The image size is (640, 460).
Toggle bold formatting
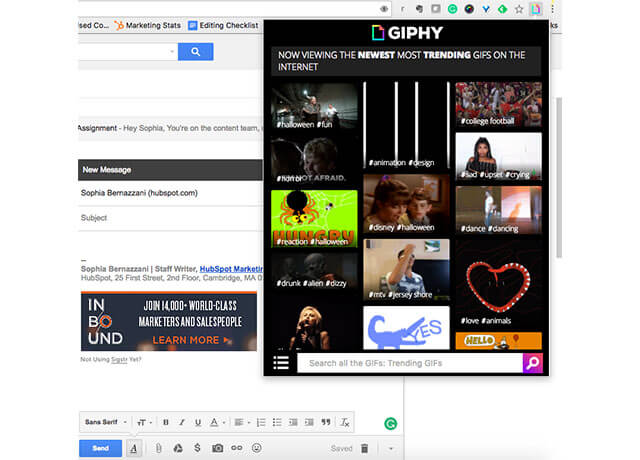(x=166, y=422)
